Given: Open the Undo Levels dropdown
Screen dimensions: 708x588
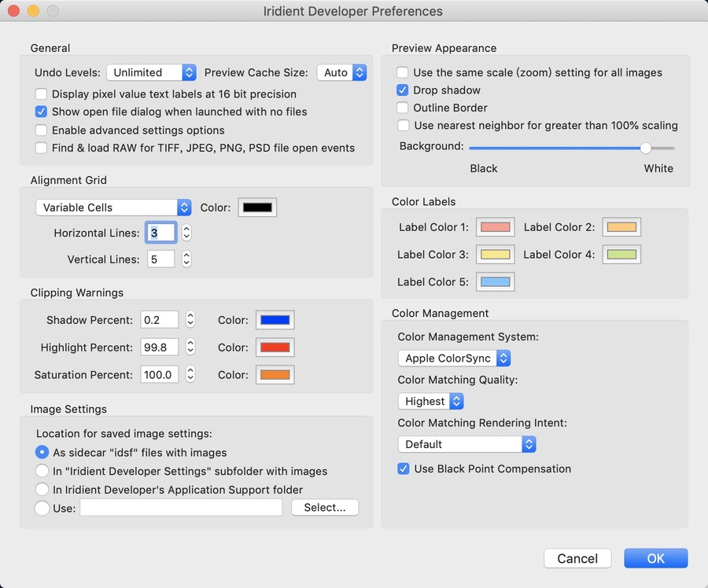Looking at the screenshot, I should [x=151, y=72].
